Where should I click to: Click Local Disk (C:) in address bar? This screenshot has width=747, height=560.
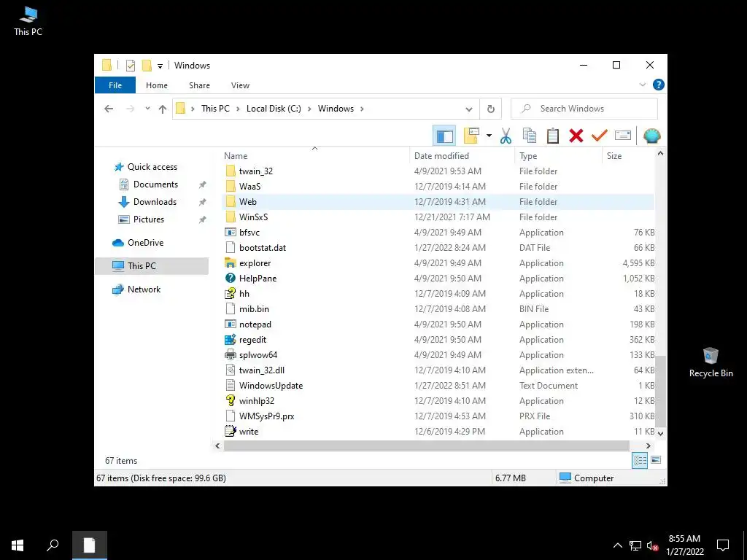point(274,109)
